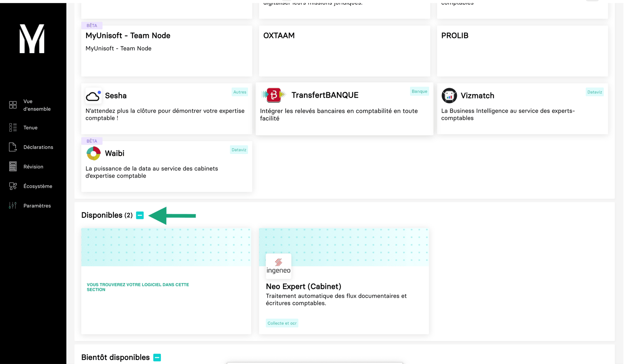Click the Waibi colorful ring logo
This screenshot has height=364, width=626.
94,153
